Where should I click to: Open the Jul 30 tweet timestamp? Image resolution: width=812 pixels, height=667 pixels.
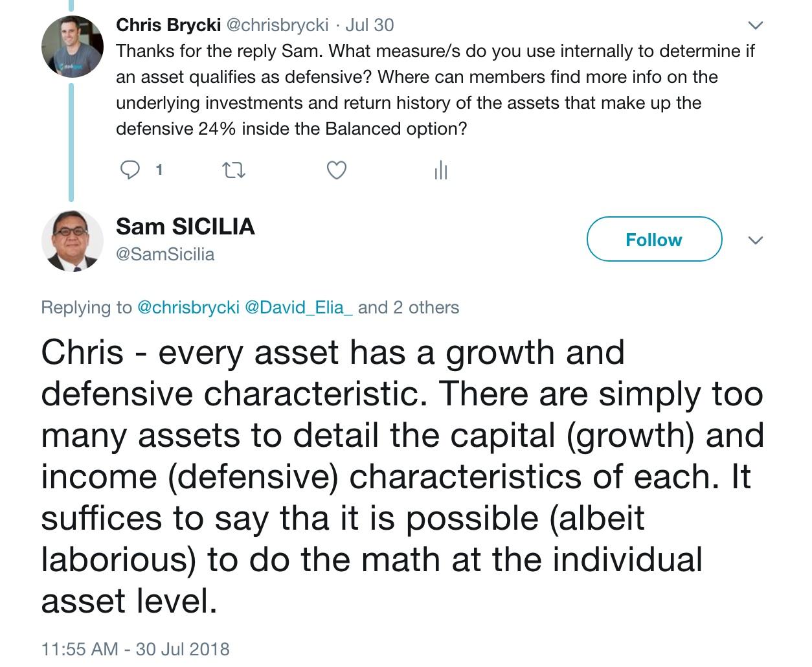click(x=369, y=25)
